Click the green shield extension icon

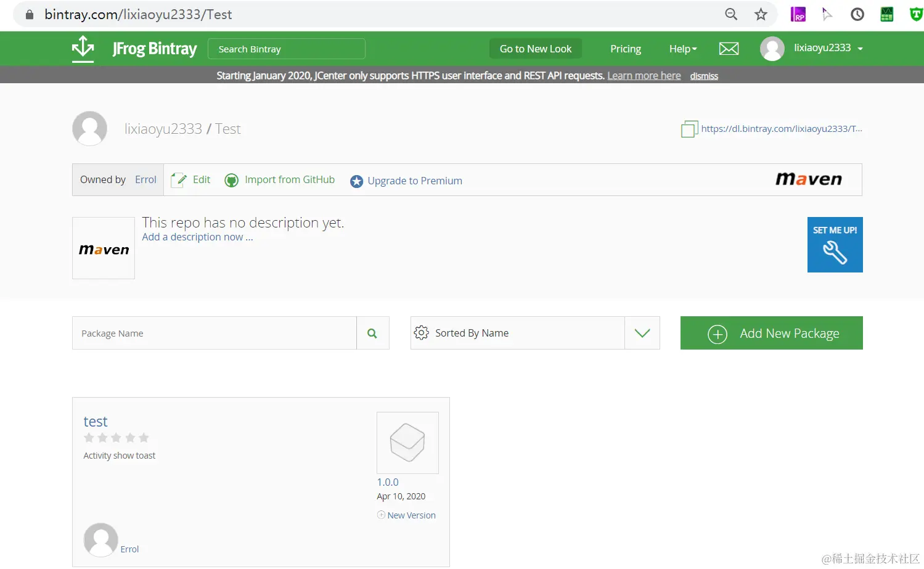click(917, 14)
